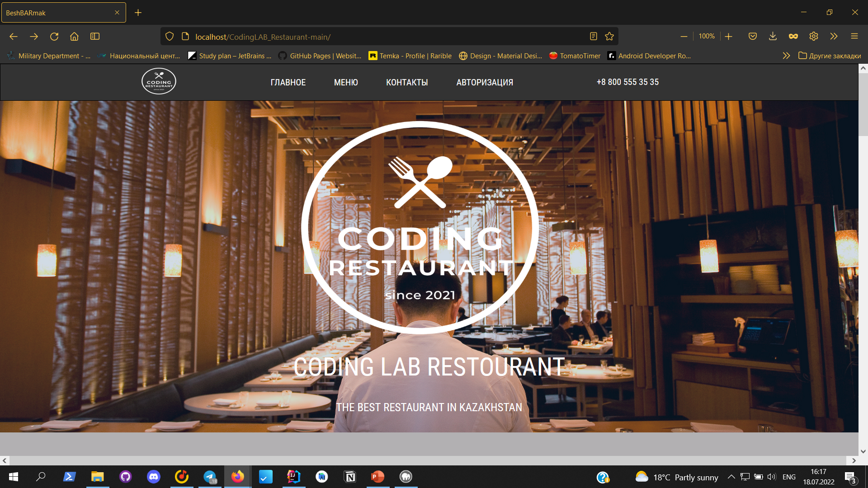Show hidden system tray icons

731,477
